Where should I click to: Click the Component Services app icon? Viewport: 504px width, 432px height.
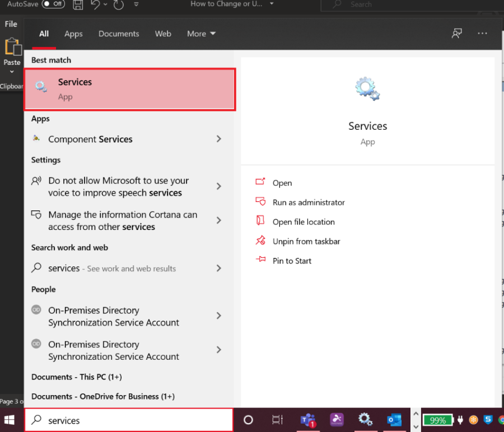click(36, 138)
